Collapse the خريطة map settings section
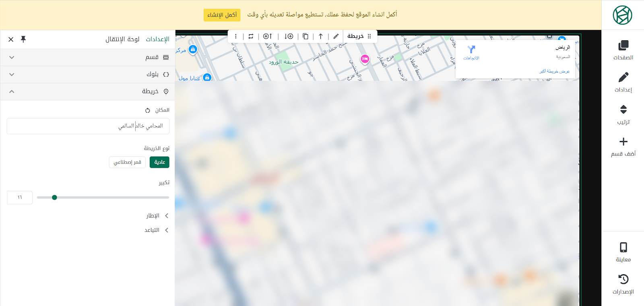 [88, 92]
